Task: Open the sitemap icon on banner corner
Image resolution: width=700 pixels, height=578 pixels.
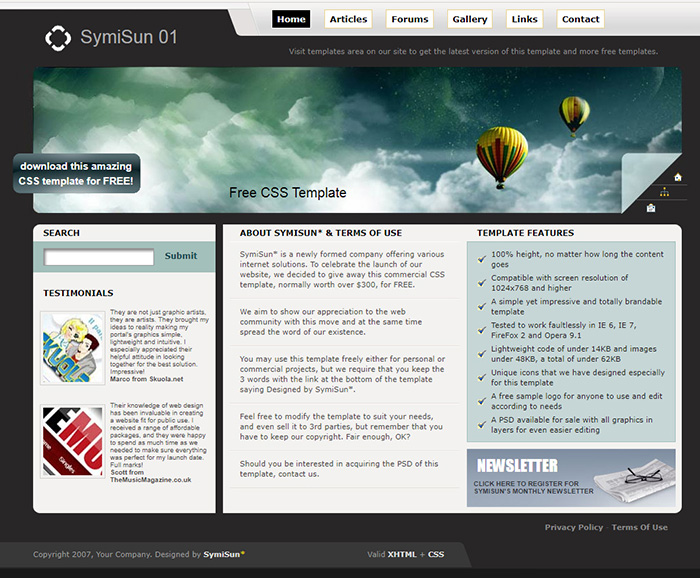Action: [x=664, y=192]
